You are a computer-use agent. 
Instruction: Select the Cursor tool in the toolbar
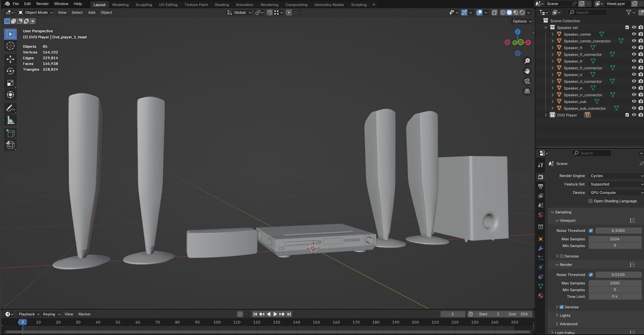pos(10,46)
